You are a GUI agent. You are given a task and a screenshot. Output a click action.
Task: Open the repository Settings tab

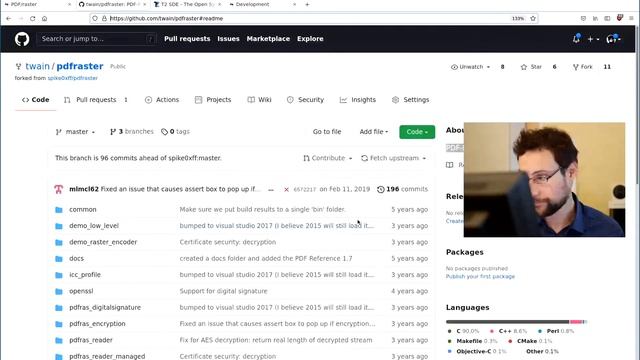click(411, 100)
